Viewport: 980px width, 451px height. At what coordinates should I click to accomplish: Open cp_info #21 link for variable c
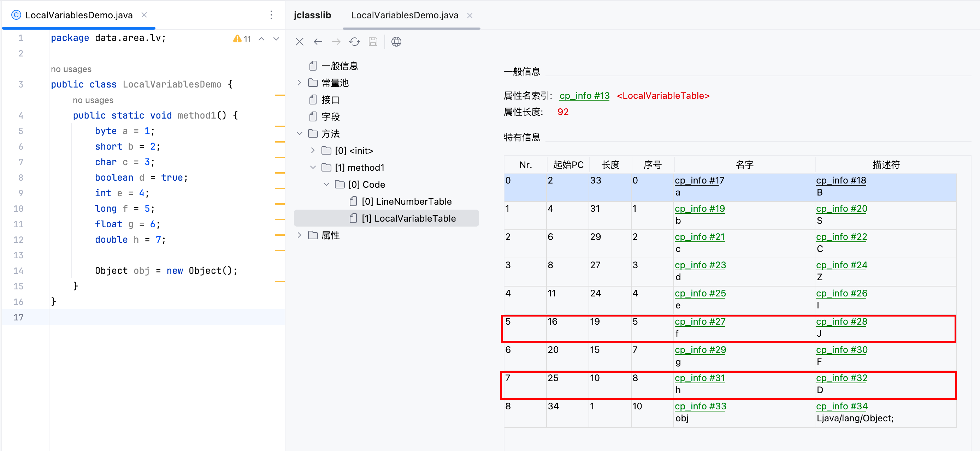[x=699, y=237]
